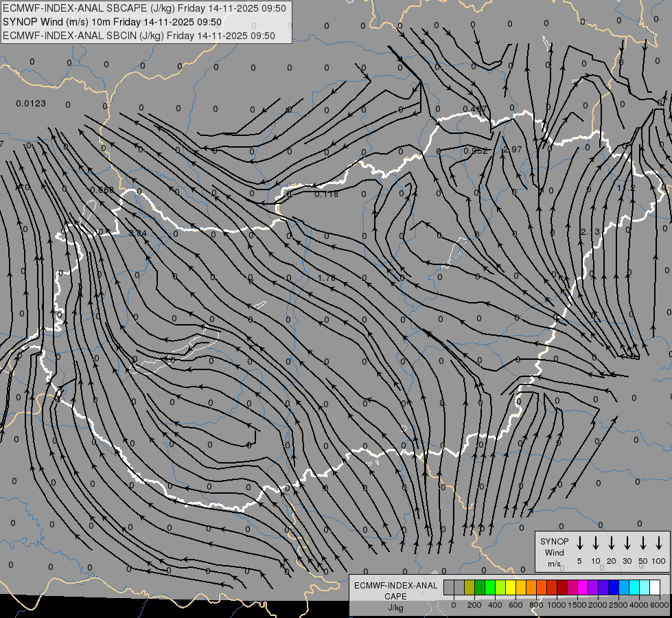This screenshot has height=618, width=672.
Task: Pick the white swatch at the legend end
Action: click(654, 587)
